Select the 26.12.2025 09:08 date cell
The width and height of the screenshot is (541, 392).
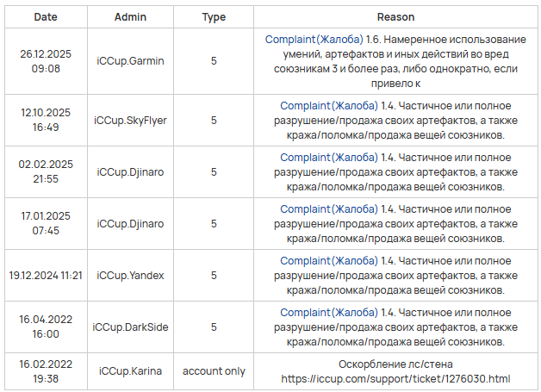[46, 61]
